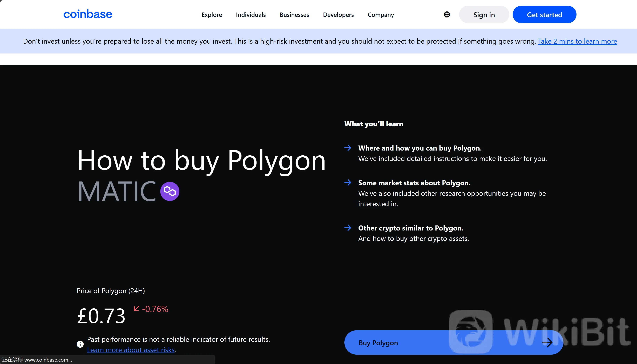Click the info icon beside past performance notice
This screenshot has height=364, width=637.
tap(80, 344)
